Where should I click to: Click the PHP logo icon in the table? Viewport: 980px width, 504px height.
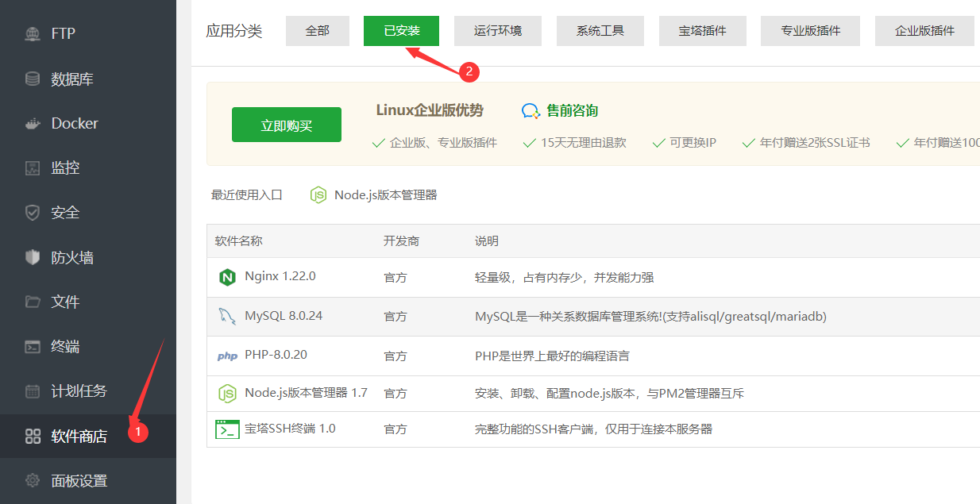(227, 356)
